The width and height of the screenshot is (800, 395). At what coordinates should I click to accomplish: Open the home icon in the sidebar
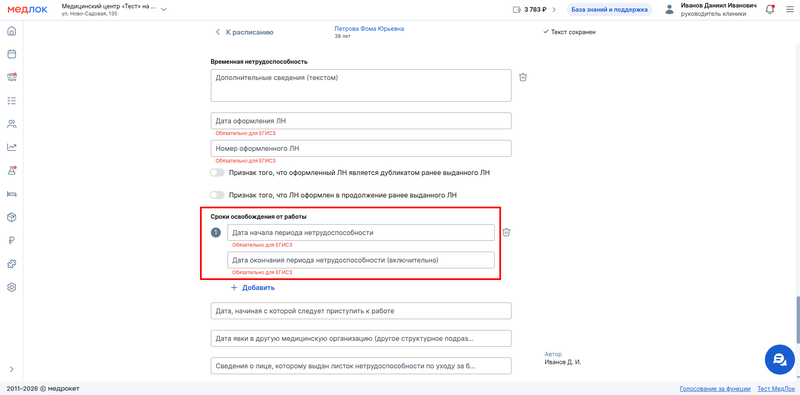point(12,31)
